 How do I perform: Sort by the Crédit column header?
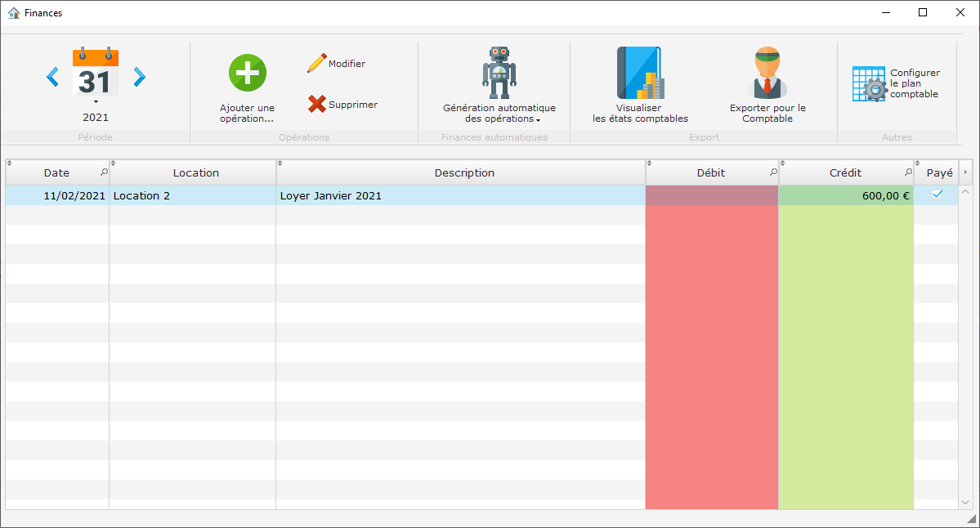[x=845, y=173]
